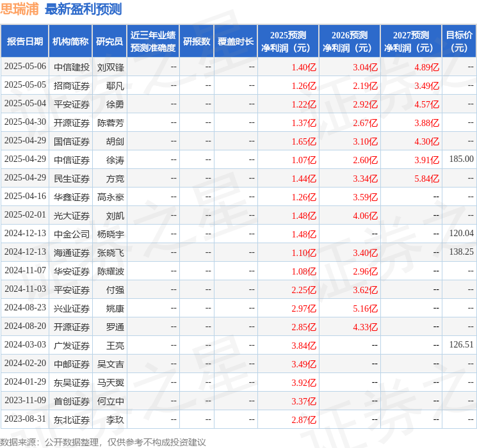Click the 2.25亿 forecast value
This screenshot has height=448, width=477.
(304, 290)
